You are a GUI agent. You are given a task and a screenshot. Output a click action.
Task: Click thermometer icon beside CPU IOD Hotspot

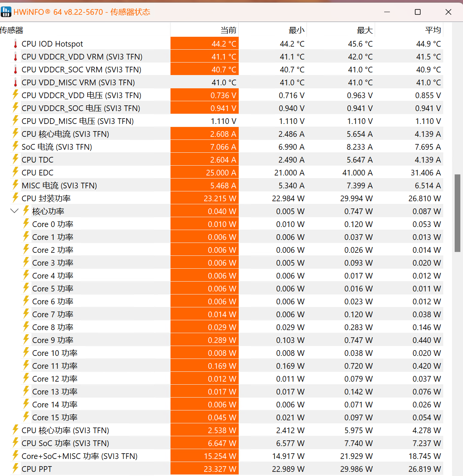pyautogui.click(x=16, y=44)
